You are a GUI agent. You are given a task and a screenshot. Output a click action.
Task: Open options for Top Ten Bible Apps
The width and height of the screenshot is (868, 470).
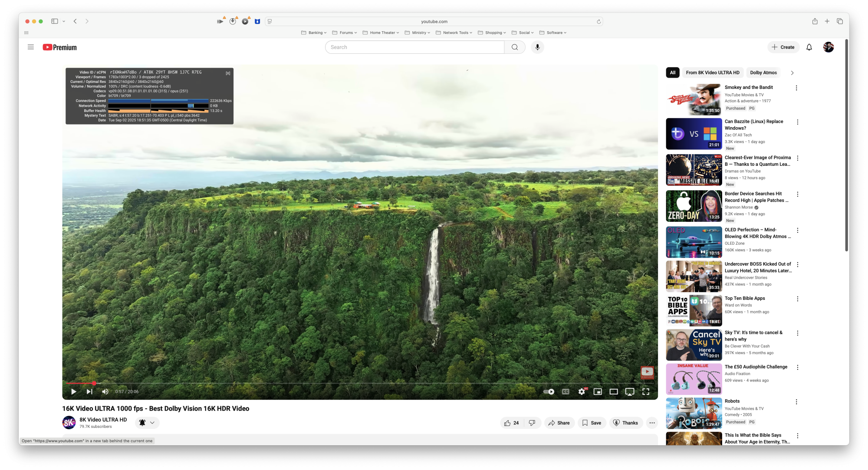point(797,299)
